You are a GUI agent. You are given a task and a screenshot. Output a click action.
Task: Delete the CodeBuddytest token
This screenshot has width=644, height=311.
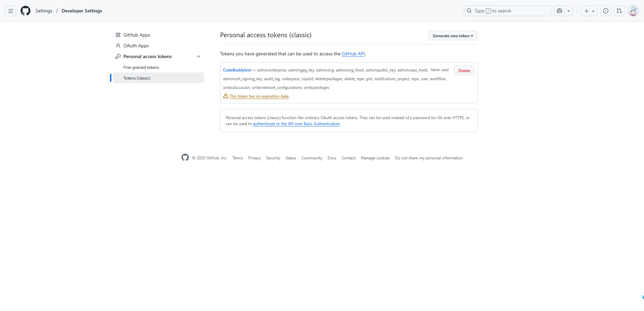(x=464, y=70)
